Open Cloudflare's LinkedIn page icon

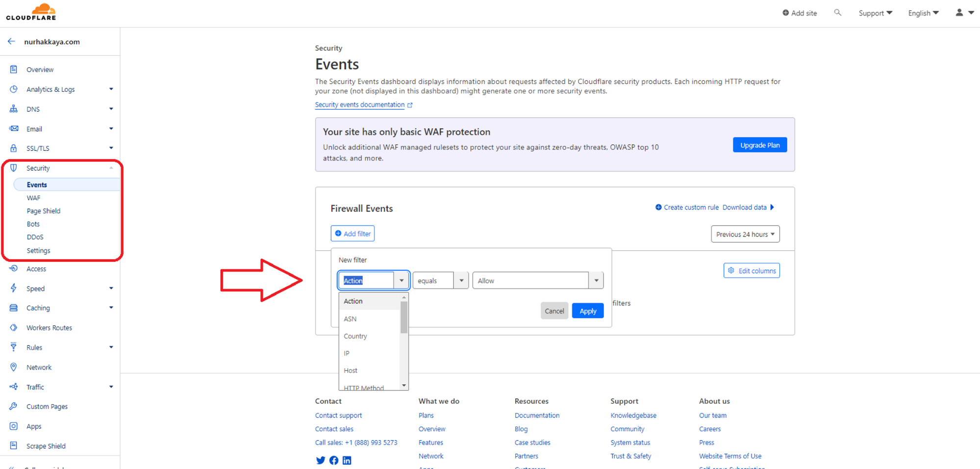(347, 460)
